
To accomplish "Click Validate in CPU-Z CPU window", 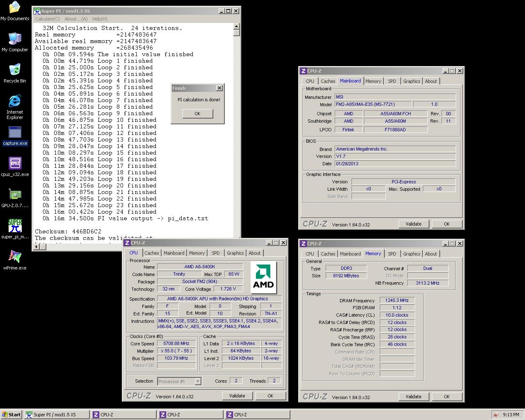I will pos(237,396).
